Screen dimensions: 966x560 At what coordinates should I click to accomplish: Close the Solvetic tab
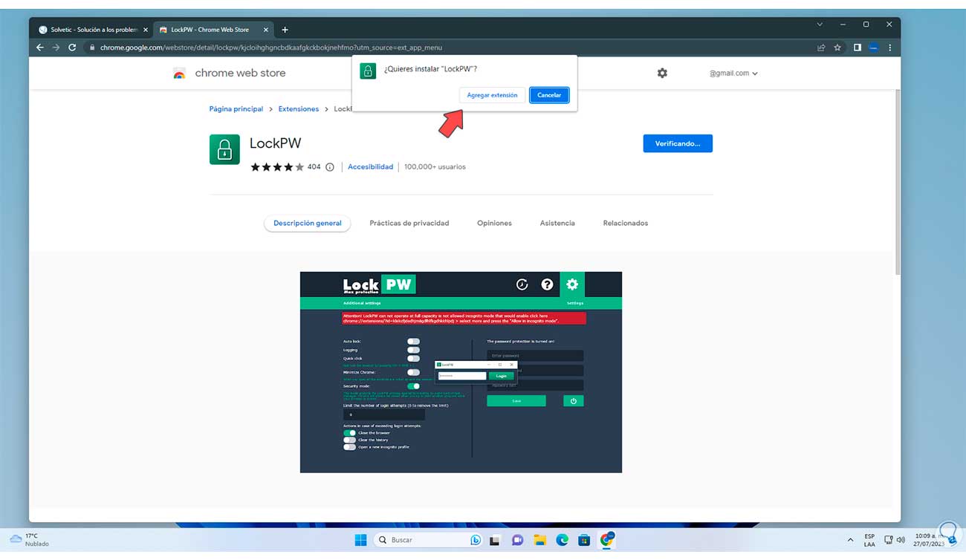click(x=145, y=30)
